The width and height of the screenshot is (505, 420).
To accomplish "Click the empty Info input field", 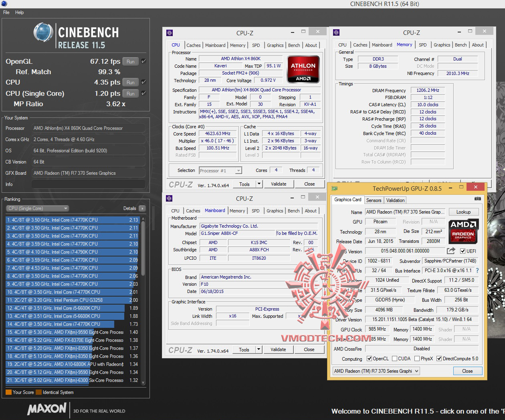I will [88, 184].
